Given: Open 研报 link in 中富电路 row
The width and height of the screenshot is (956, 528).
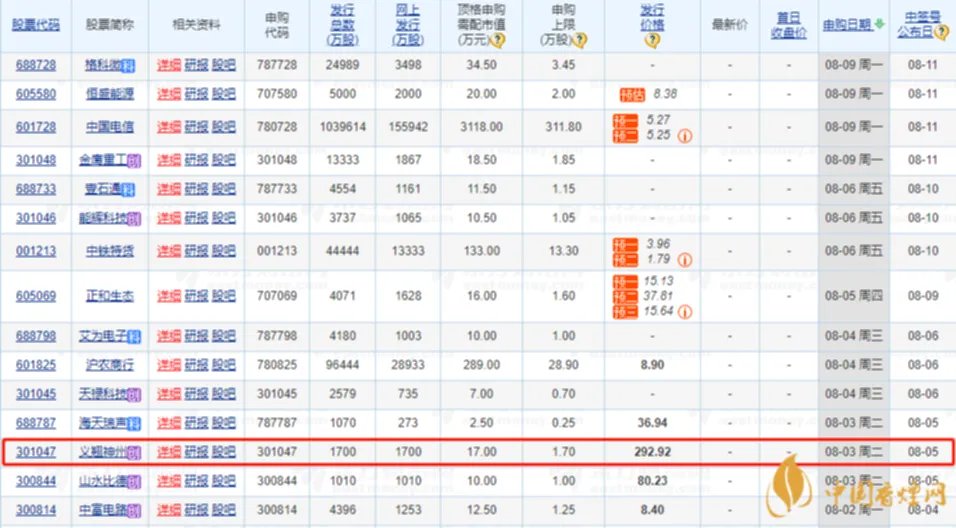Looking at the screenshot, I should coord(196,510).
